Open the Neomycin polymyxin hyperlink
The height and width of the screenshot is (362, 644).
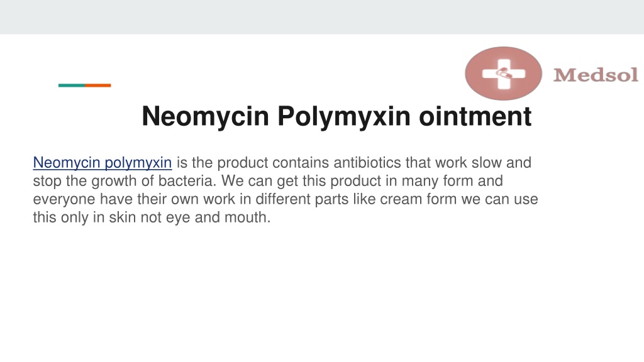[x=103, y=163]
